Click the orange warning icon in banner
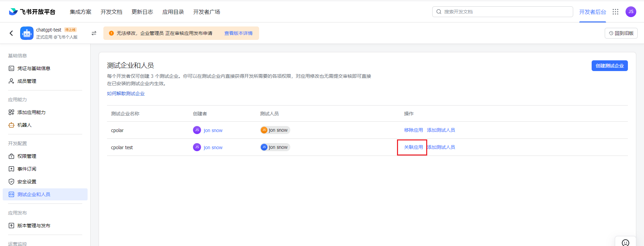The image size is (644, 246). click(111, 33)
